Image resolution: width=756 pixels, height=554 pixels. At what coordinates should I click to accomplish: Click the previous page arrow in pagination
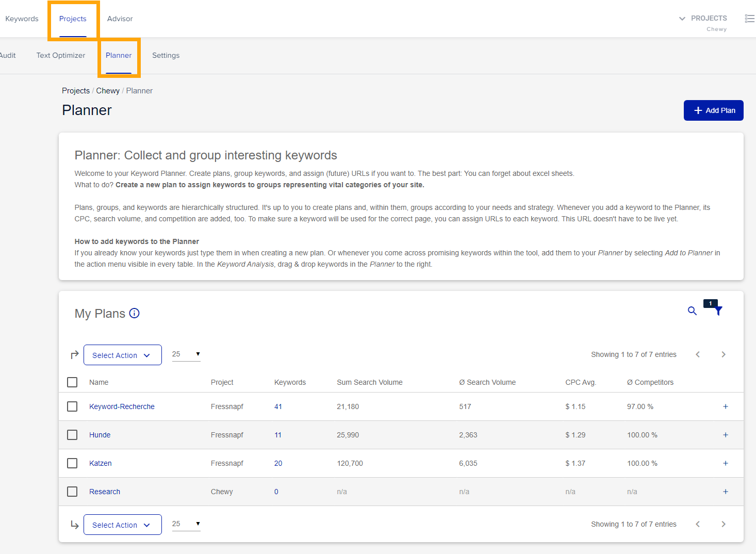tap(698, 354)
